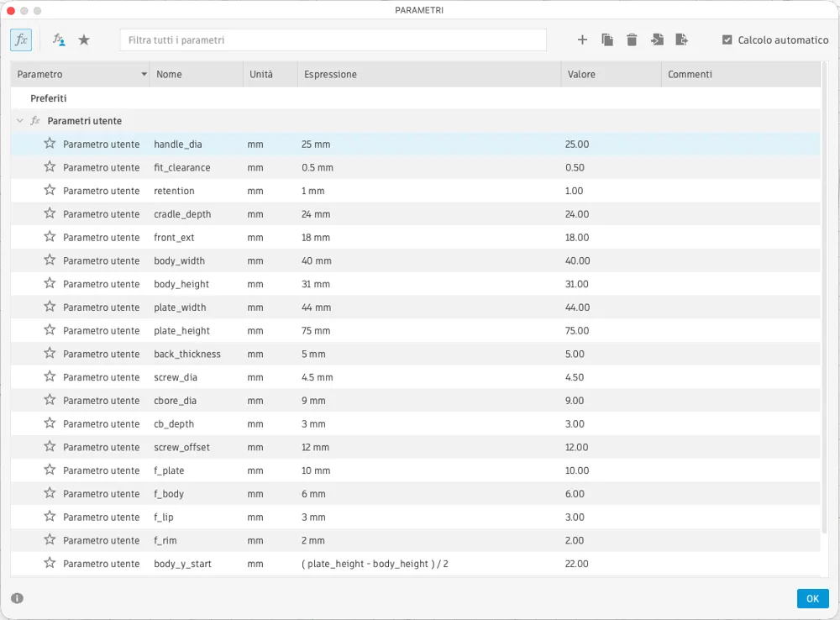Click cb_depth expression 3 mm
The height and width of the screenshot is (620, 840).
[313, 424]
